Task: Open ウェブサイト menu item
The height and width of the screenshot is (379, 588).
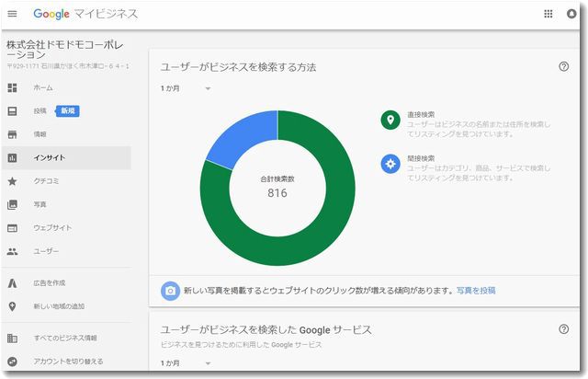Action: point(52,228)
